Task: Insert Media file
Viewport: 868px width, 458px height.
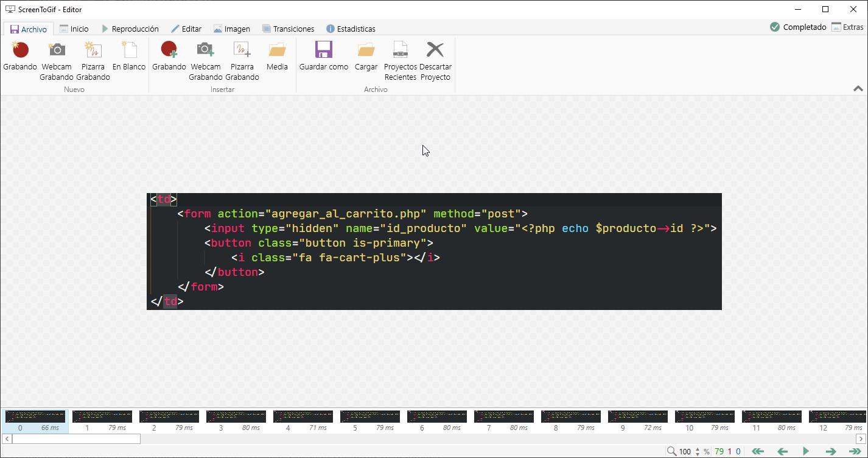Action: point(277,56)
